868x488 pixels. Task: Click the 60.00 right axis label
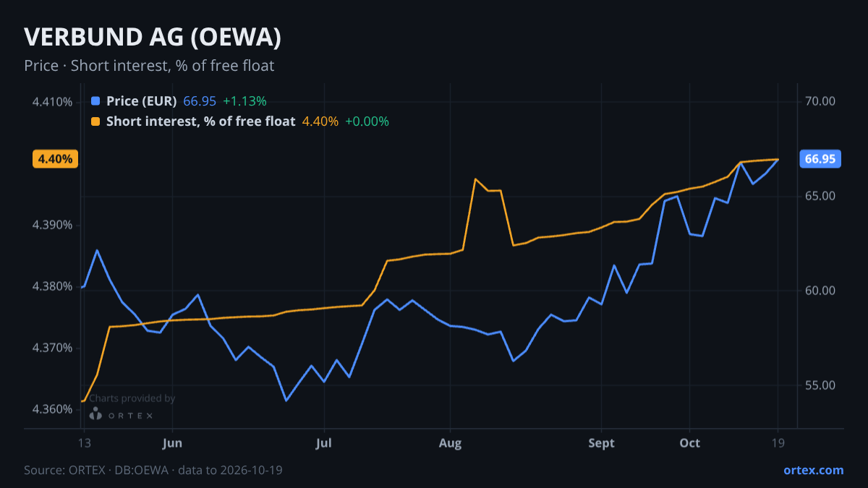click(820, 291)
